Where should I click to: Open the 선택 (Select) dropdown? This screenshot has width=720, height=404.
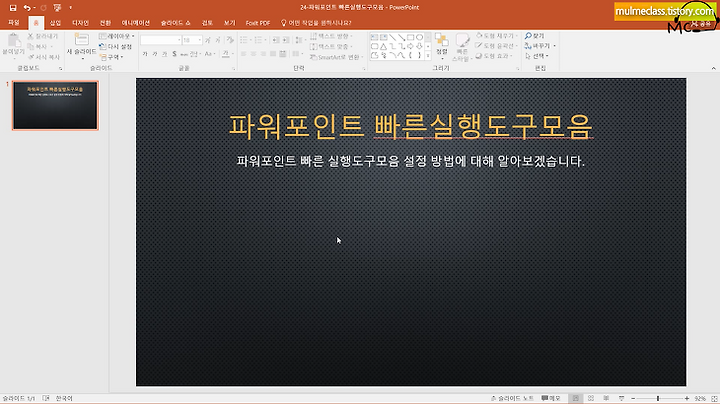(537, 56)
